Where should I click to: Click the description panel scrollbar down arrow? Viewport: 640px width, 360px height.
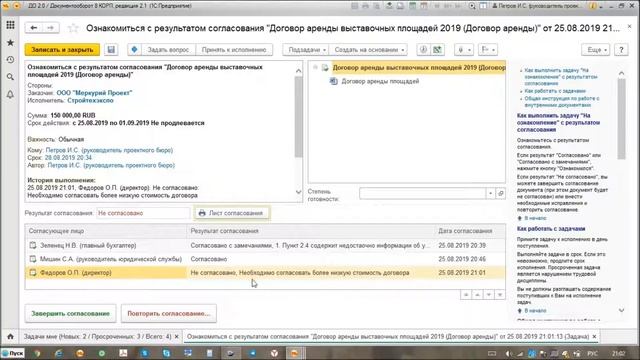(x=298, y=192)
